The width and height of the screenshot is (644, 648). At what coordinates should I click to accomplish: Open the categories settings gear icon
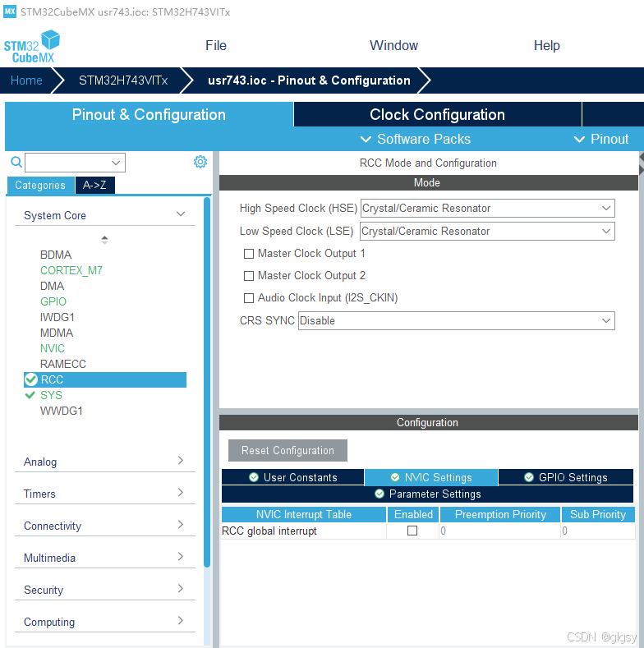[x=200, y=162]
